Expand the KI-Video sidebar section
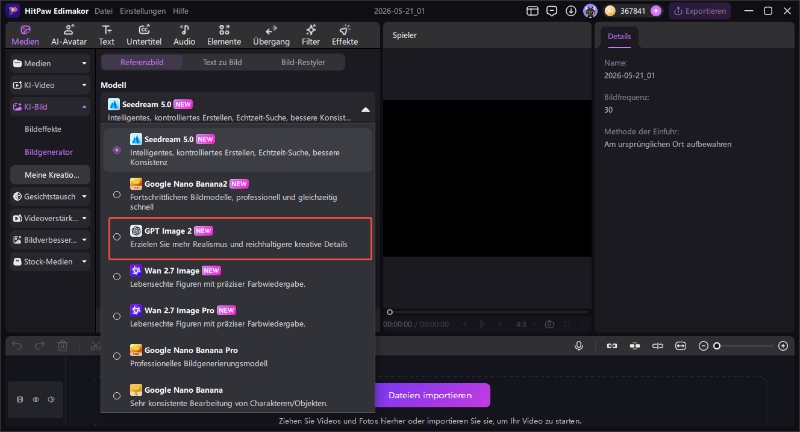The height and width of the screenshot is (432, 800). [x=50, y=85]
